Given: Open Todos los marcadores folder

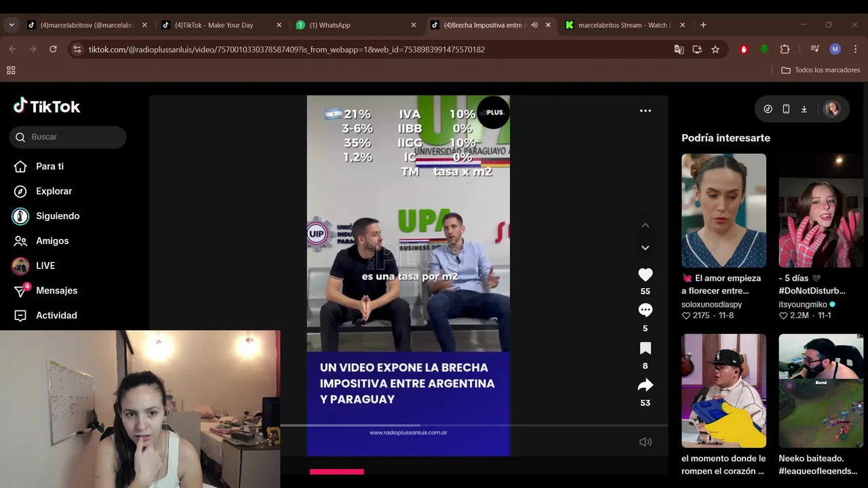Looking at the screenshot, I should coord(821,70).
